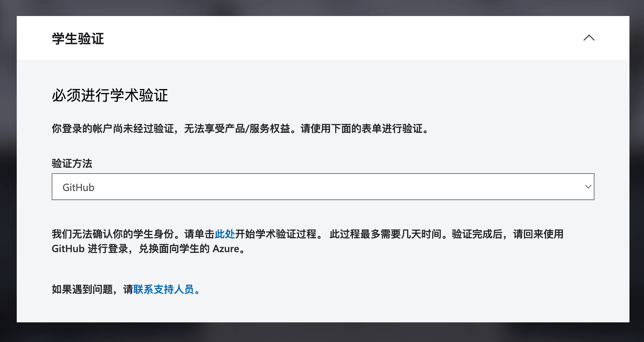Hide the student verification details via chevron
Image resolution: width=644 pixels, height=342 pixels.
pos(589,38)
